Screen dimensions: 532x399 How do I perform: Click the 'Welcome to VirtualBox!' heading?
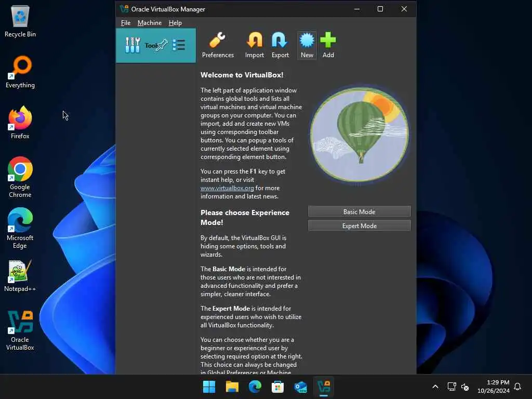[242, 75]
